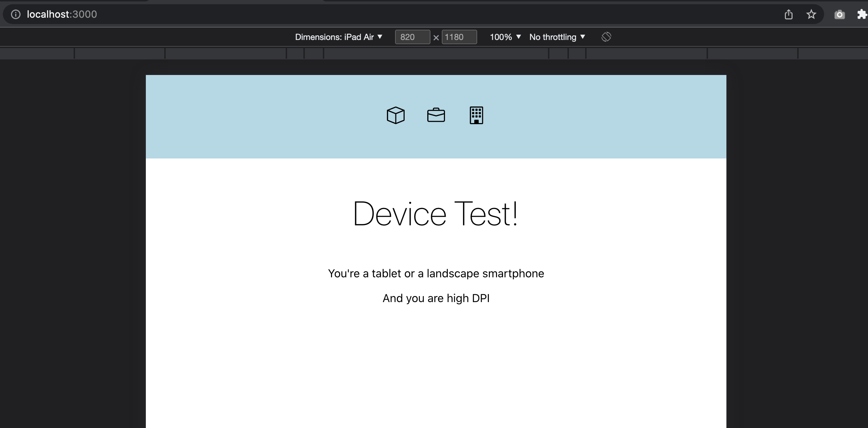Image resolution: width=868 pixels, height=428 pixels.
Task: Open the 100% zoom dropdown
Action: [505, 37]
